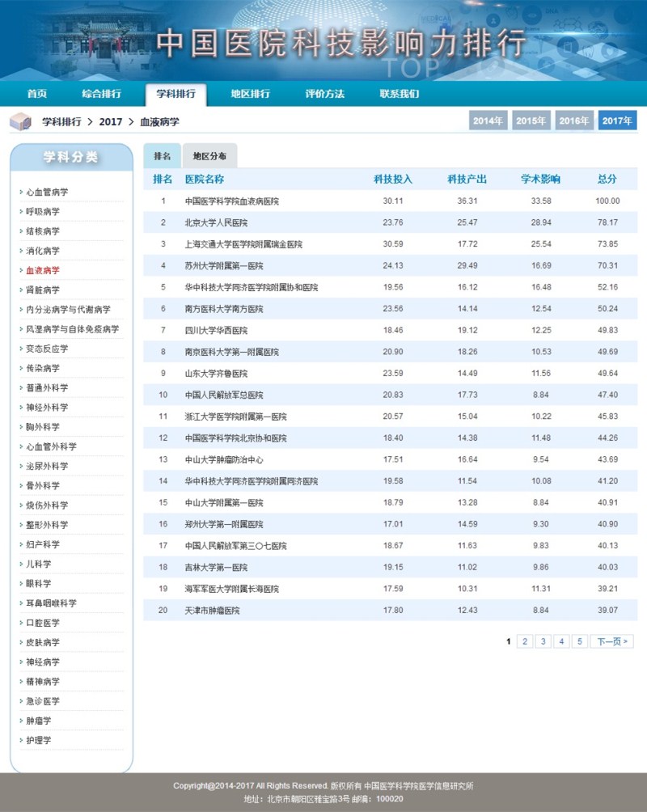Open the 护理学 category
Image resolution: width=647 pixels, height=812 pixels.
tap(38, 740)
